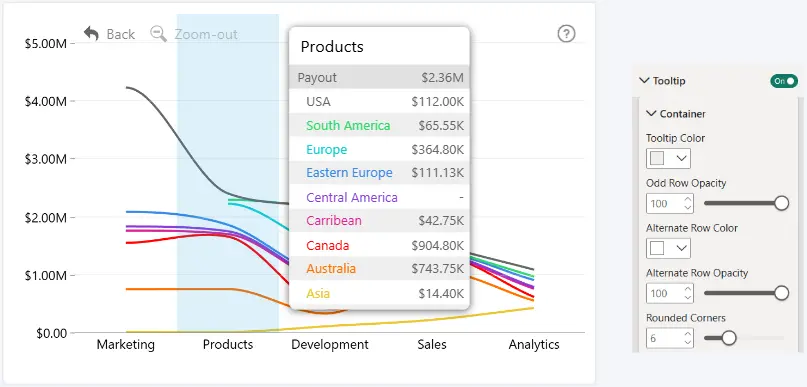Click Asia in tooltip
Image resolution: width=807 pixels, height=387 pixels.
[318, 293]
